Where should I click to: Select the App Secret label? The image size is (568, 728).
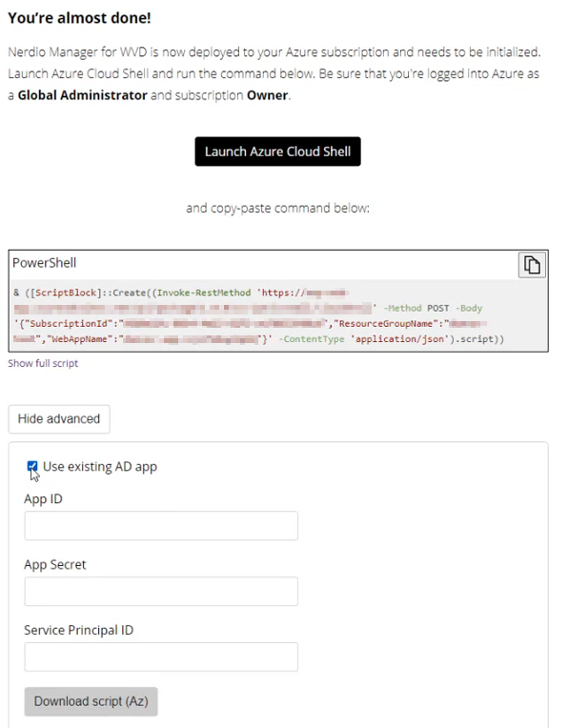click(x=55, y=564)
